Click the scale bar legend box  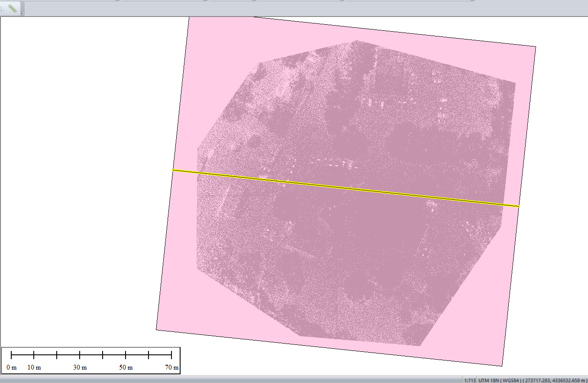(91, 360)
